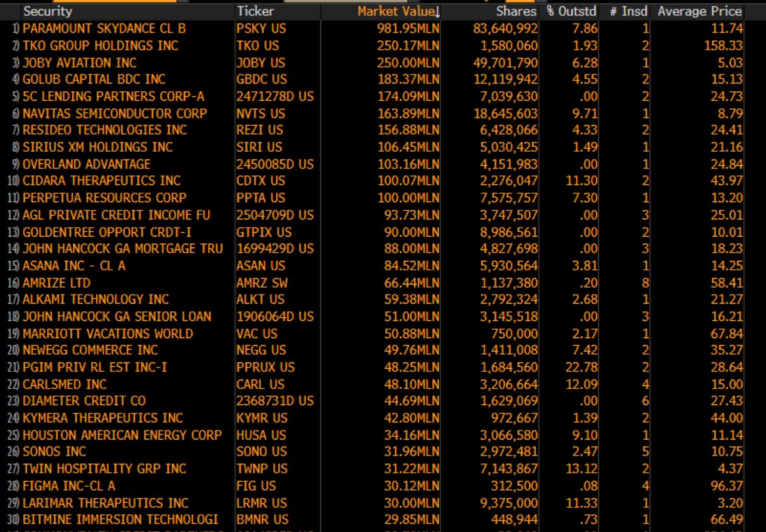
Task: Click ticker GTPIX US
Action: 264,232
